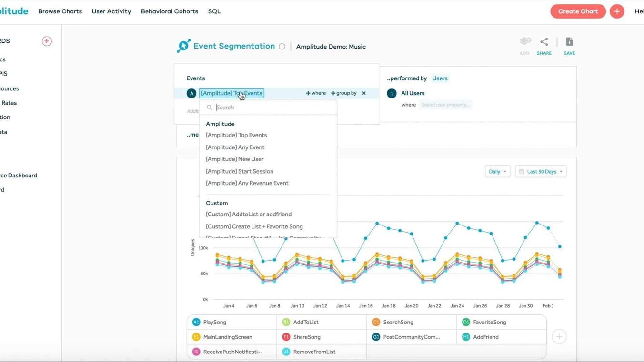This screenshot has width=644, height=362.
Task: Click the Amplitude logo
Action: pos(14,11)
